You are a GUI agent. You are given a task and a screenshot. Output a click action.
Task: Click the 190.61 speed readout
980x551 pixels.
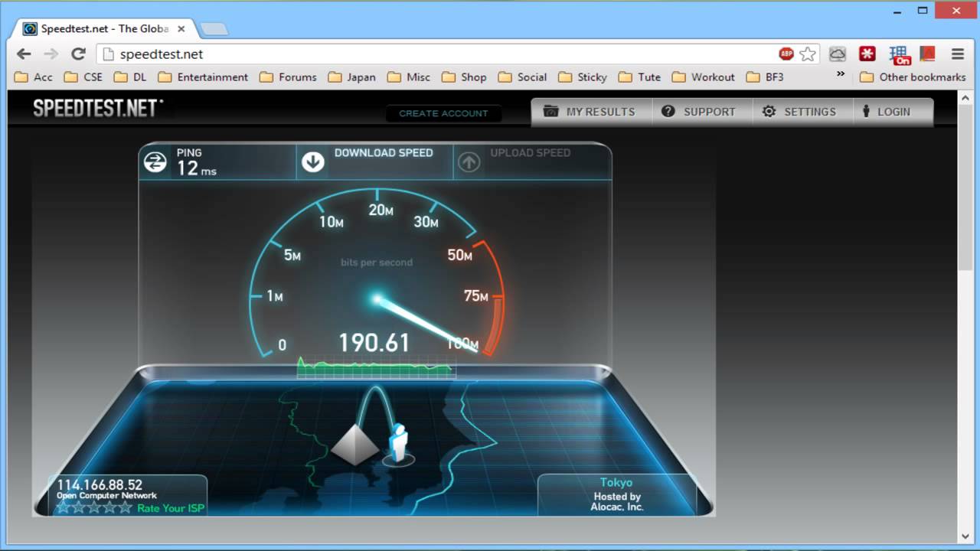pyautogui.click(x=374, y=343)
